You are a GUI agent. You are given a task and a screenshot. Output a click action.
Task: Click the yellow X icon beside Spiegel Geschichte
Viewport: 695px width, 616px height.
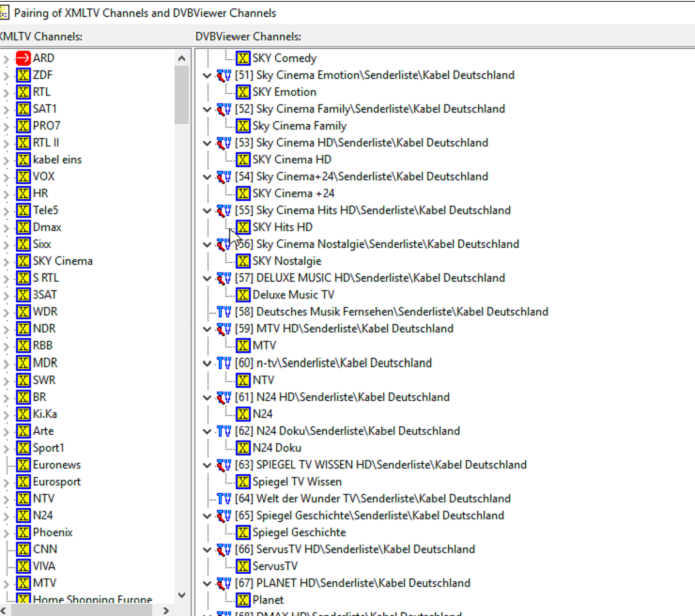243,532
